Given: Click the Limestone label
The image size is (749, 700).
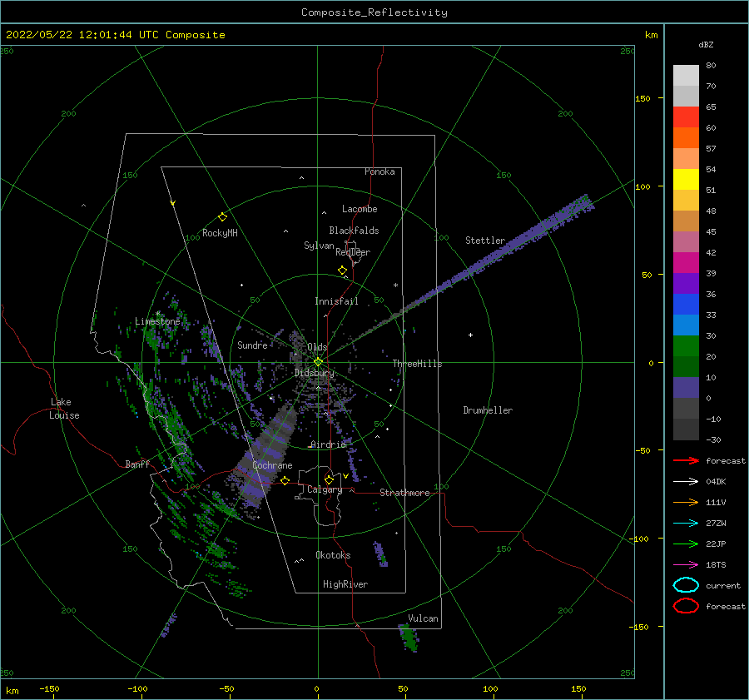Looking at the screenshot, I should pos(157,321).
